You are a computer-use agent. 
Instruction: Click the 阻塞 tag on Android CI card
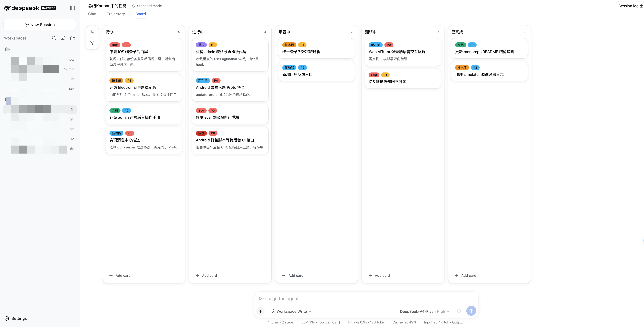201,133
